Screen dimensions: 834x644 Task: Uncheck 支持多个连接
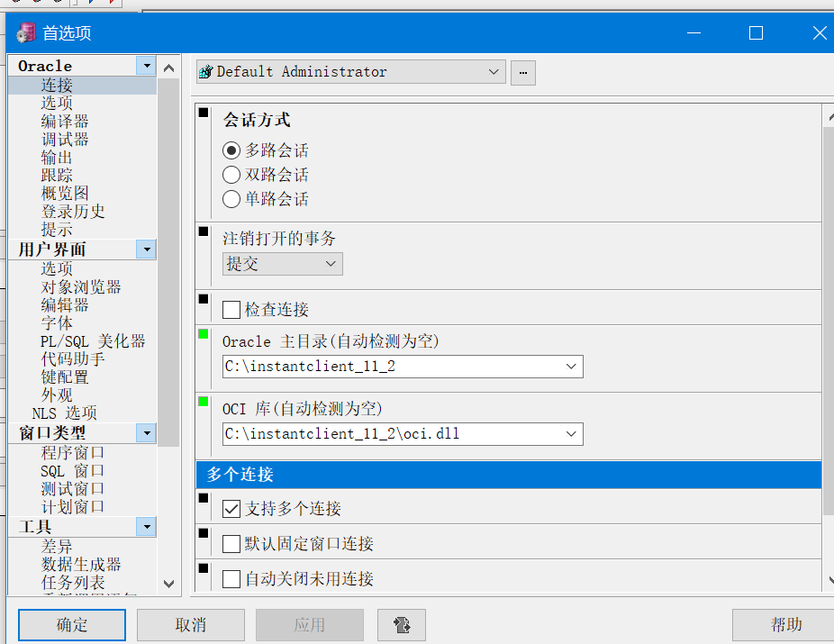[x=231, y=508]
